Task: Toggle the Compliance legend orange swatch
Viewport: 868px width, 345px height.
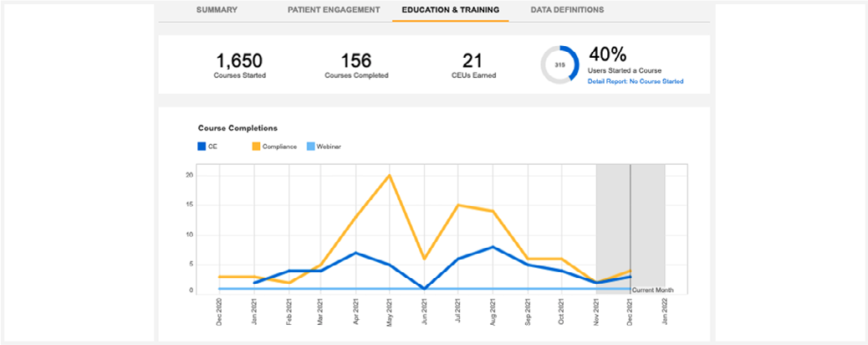Action: (x=257, y=147)
